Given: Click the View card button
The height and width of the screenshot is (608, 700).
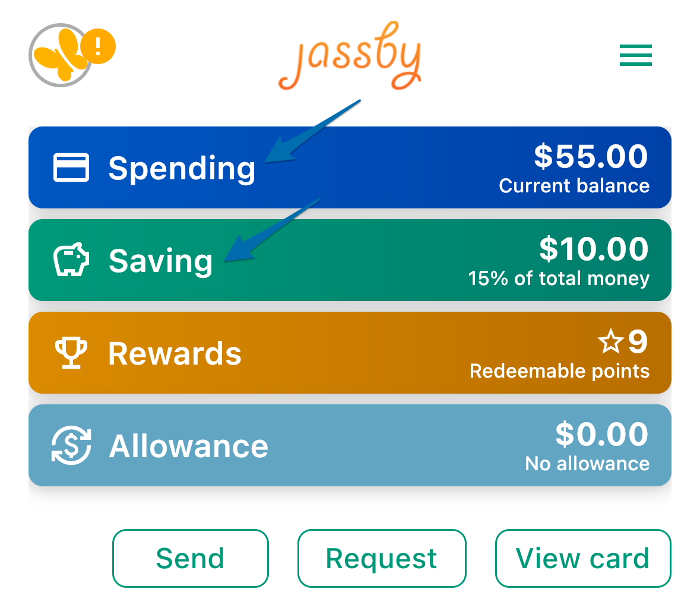Looking at the screenshot, I should pyautogui.click(x=583, y=559).
